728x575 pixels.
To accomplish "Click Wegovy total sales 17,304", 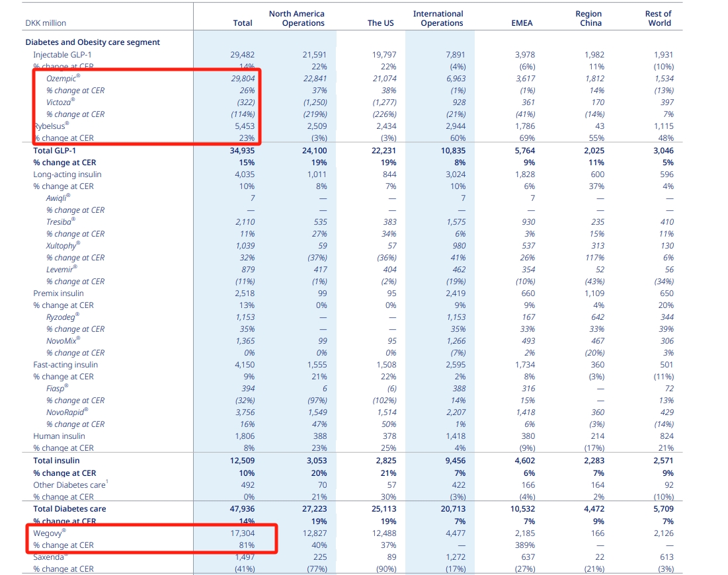I will pos(243,533).
